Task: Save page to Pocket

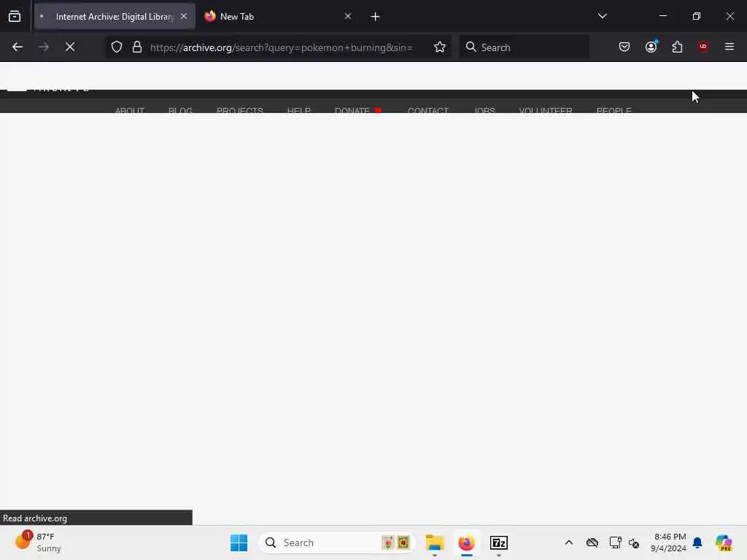Action: (x=624, y=47)
